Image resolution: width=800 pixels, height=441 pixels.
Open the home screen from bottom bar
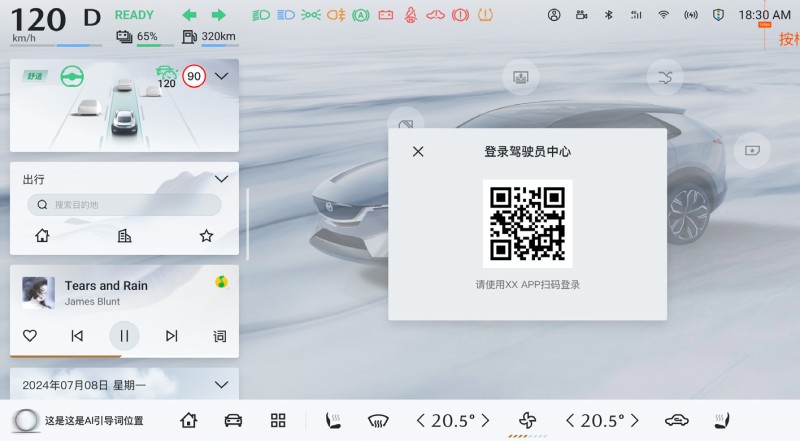point(188,421)
